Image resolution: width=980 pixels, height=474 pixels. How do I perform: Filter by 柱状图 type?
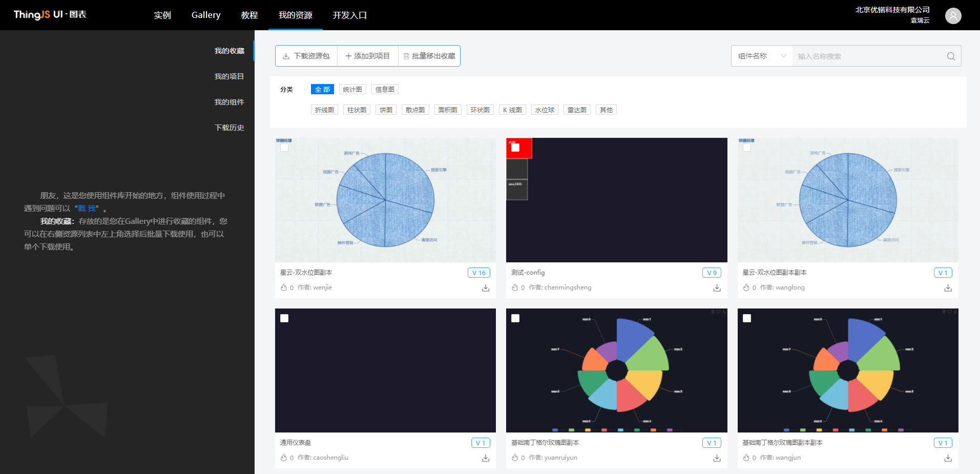pos(357,110)
